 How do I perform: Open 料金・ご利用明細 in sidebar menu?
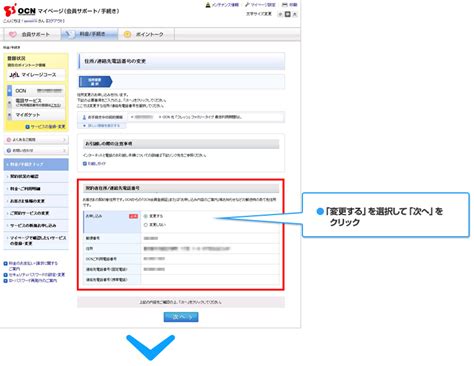[36, 189]
